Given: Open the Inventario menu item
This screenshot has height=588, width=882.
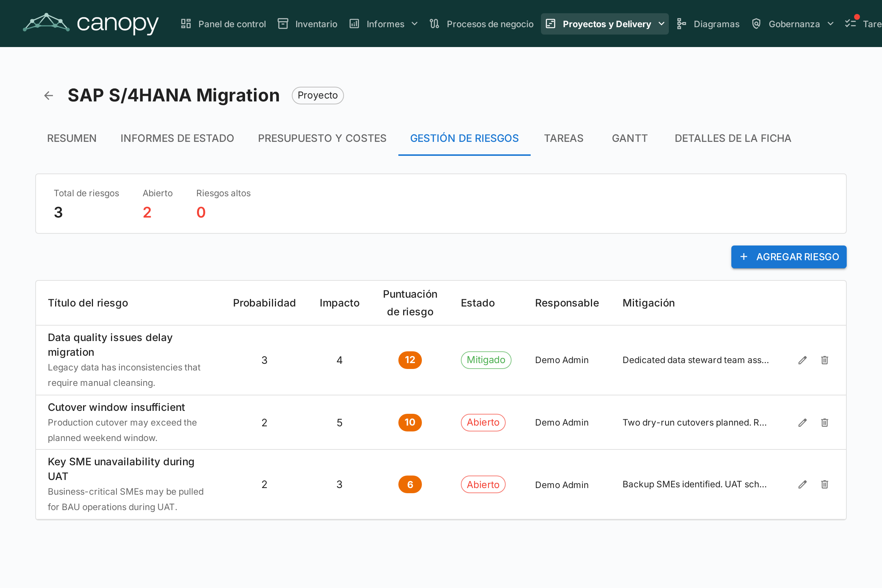Looking at the screenshot, I should click(308, 24).
